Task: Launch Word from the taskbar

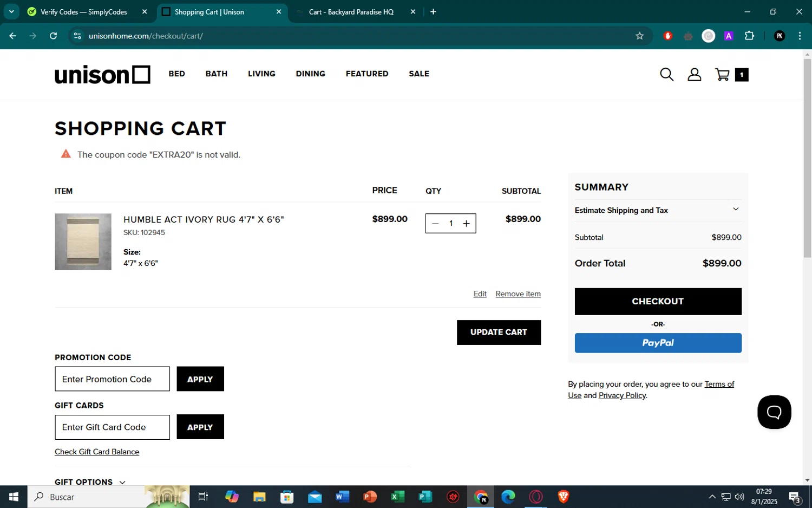Action: pos(342,497)
